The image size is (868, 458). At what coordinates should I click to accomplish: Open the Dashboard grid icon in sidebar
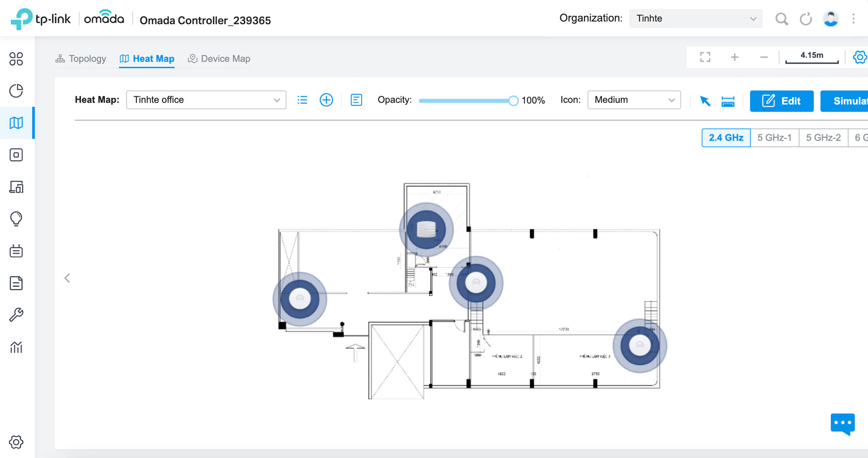pyautogui.click(x=16, y=59)
